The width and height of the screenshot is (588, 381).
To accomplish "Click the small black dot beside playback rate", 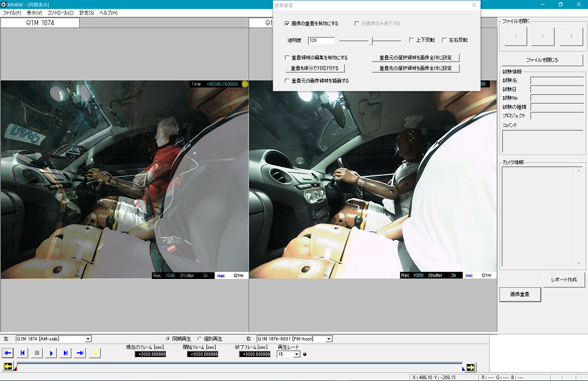I will (x=304, y=355).
